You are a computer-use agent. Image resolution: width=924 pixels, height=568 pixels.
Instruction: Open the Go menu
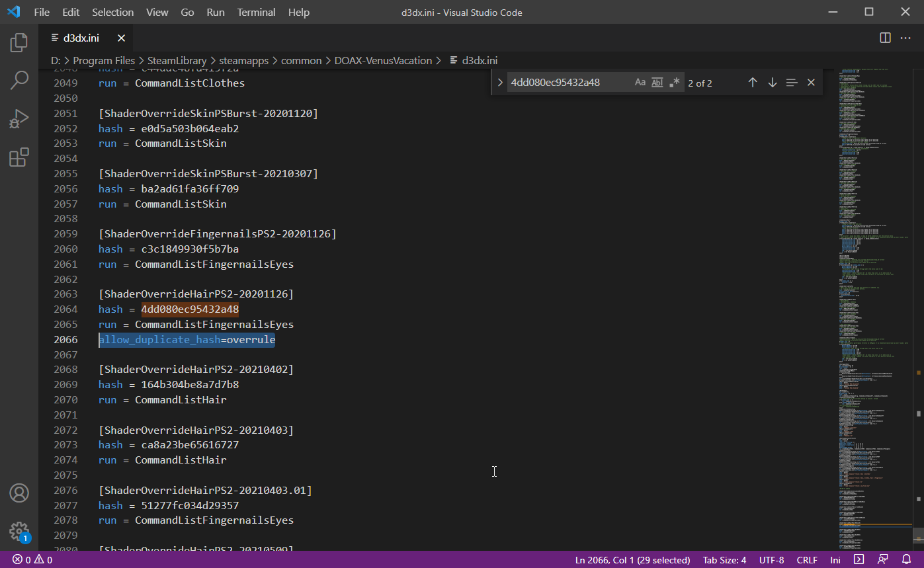[x=187, y=12]
